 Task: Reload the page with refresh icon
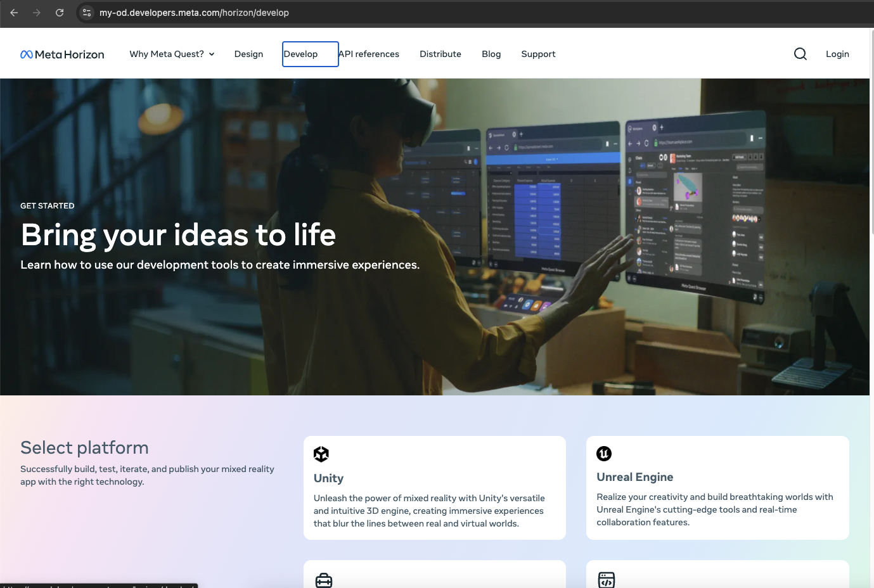[x=60, y=13]
